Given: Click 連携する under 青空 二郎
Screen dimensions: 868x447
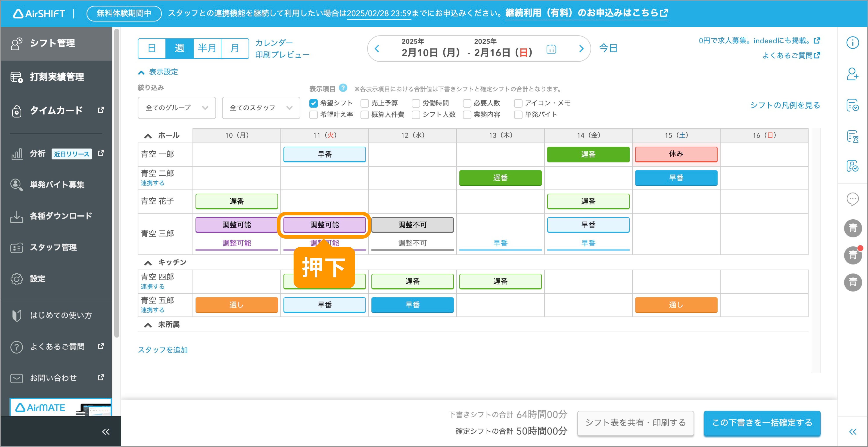Looking at the screenshot, I should (152, 183).
